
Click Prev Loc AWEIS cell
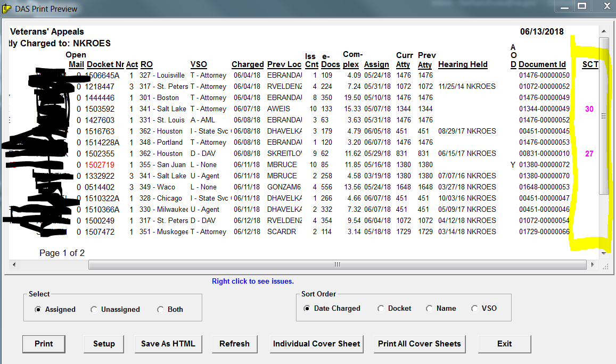[x=278, y=109]
